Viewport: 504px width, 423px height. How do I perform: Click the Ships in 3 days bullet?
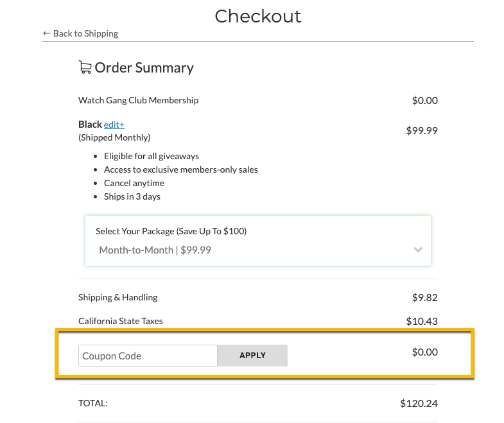132,196
